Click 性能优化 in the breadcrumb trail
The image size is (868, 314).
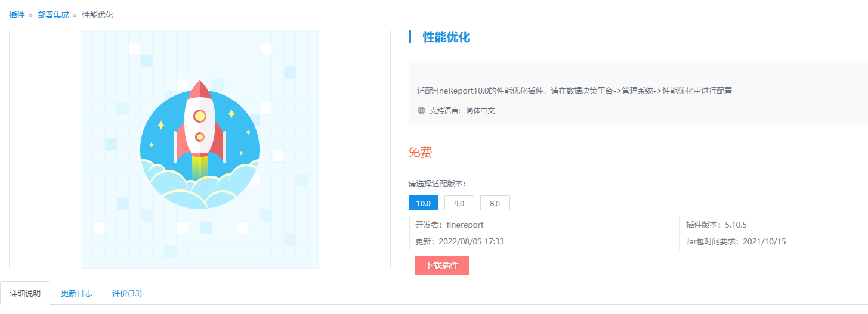[x=98, y=15]
